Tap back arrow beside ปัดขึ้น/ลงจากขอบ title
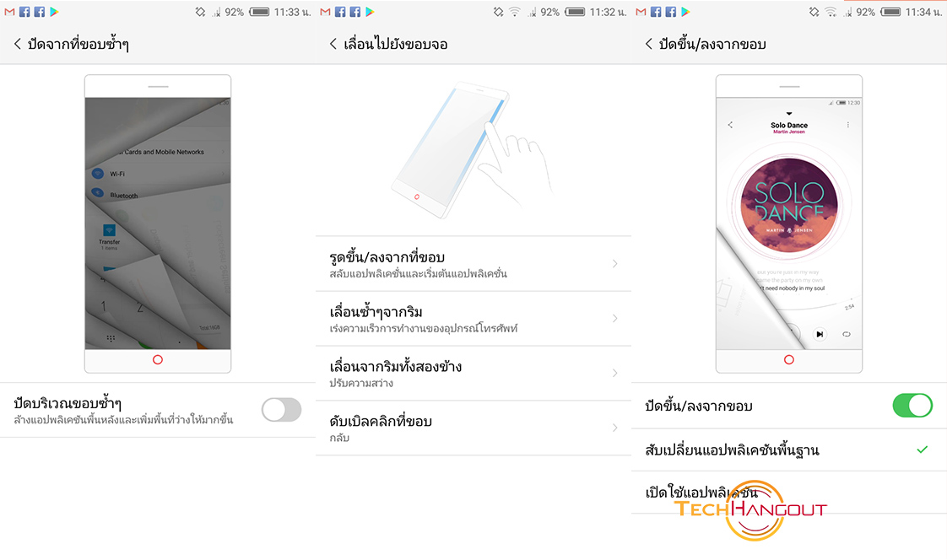Viewport: 947px width, 560px height. click(x=649, y=44)
